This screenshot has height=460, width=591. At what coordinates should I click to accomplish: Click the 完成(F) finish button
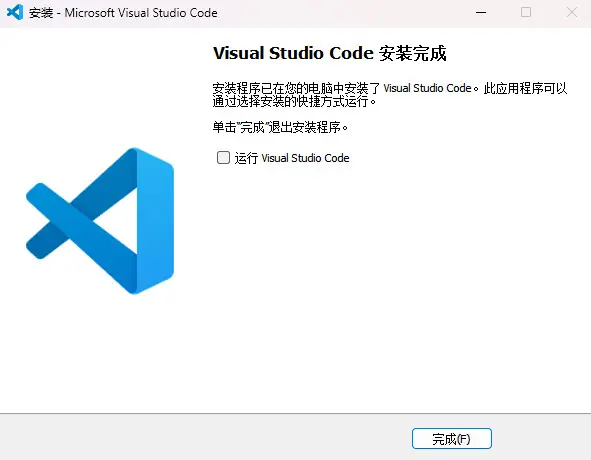[x=452, y=439]
